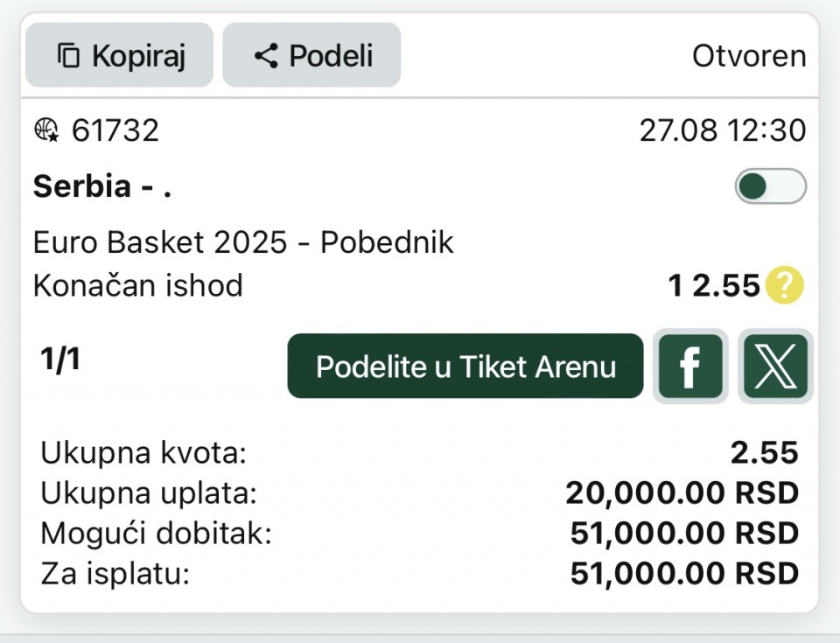840x643 pixels.
Task: Toggle the Serbia selection switch
Action: [770, 186]
